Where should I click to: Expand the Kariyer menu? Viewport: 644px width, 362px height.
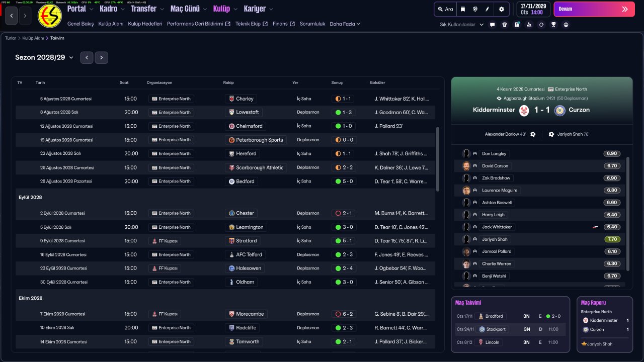coord(259,9)
